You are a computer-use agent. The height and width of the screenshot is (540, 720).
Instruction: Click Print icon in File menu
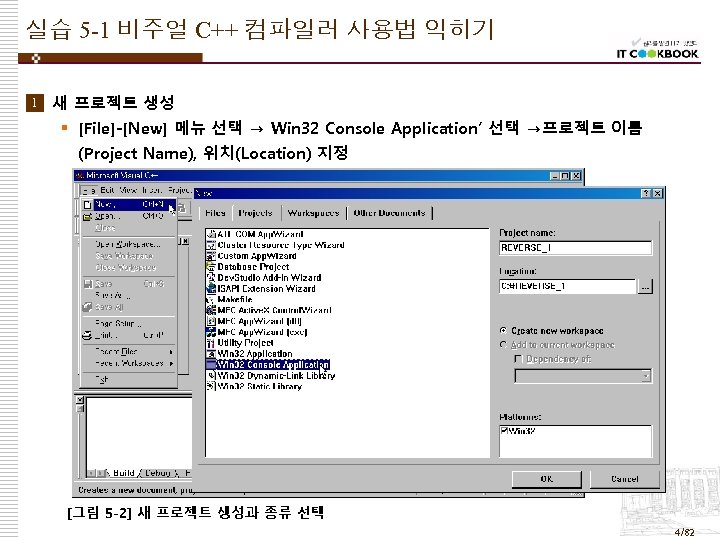tap(88, 336)
